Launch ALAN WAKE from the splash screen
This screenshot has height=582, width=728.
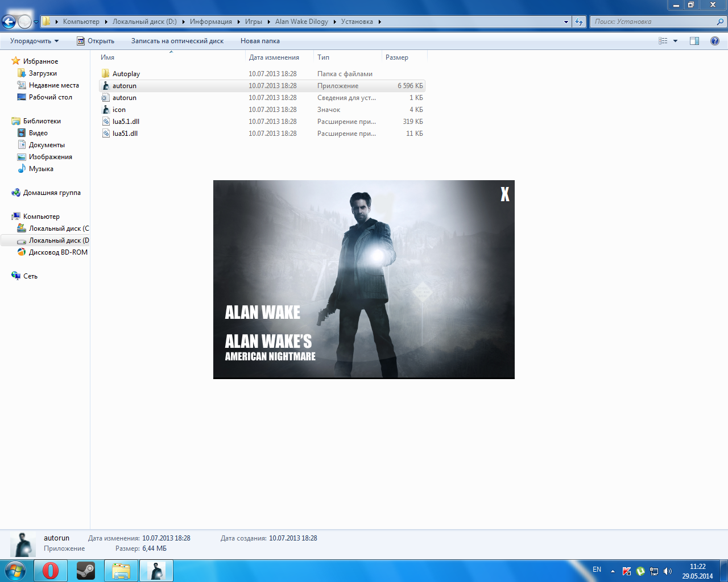click(263, 313)
